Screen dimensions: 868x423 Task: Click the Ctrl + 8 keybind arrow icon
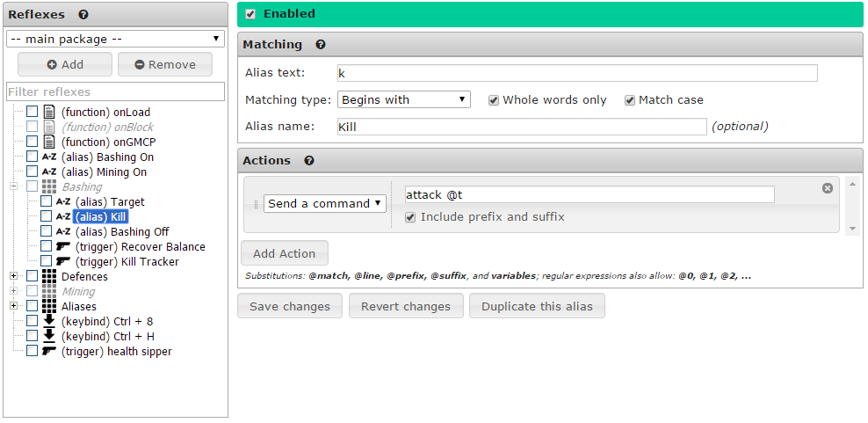[x=49, y=322]
